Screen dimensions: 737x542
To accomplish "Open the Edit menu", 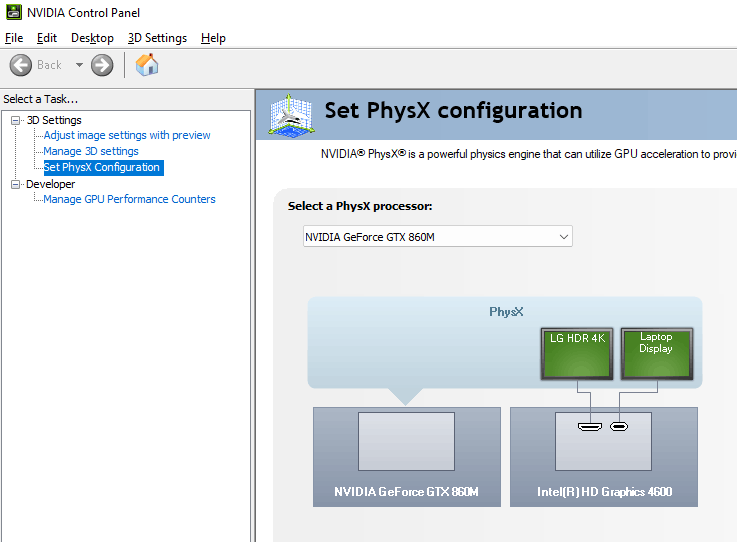I will click(47, 38).
